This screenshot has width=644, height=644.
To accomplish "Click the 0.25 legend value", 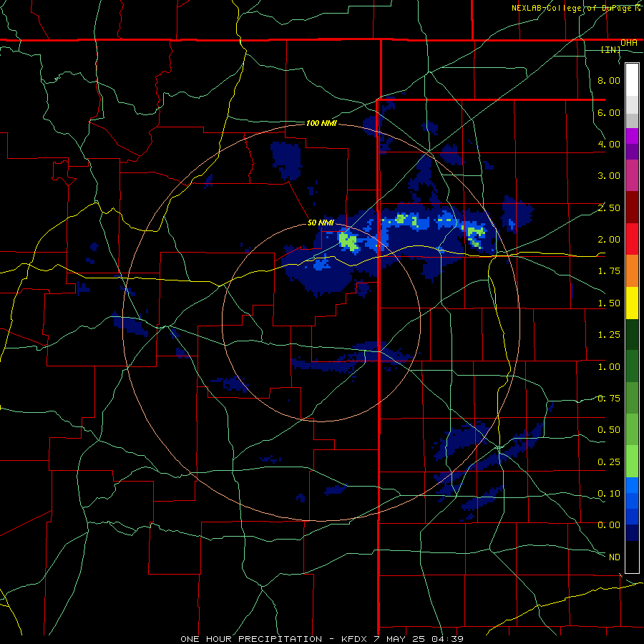I will coord(609,462).
